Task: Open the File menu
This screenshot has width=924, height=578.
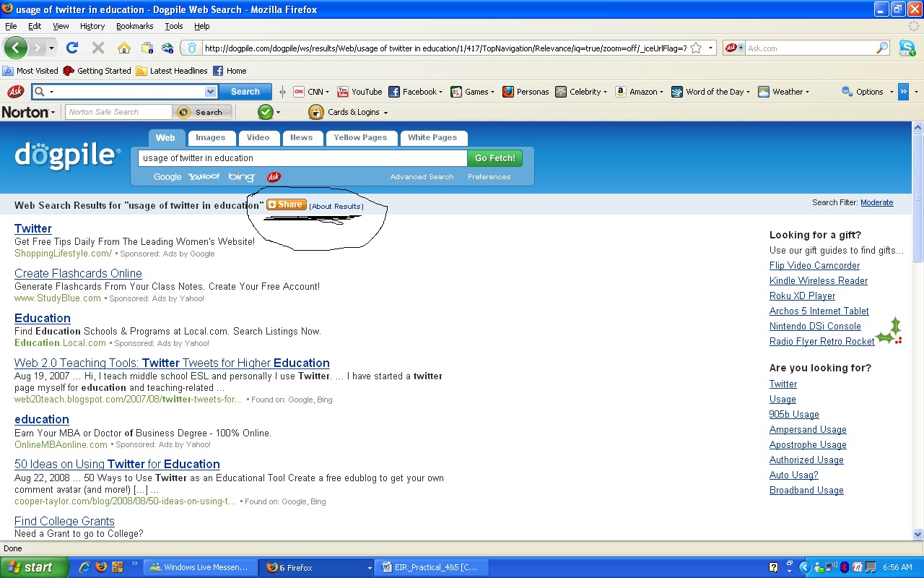Action: (11, 26)
